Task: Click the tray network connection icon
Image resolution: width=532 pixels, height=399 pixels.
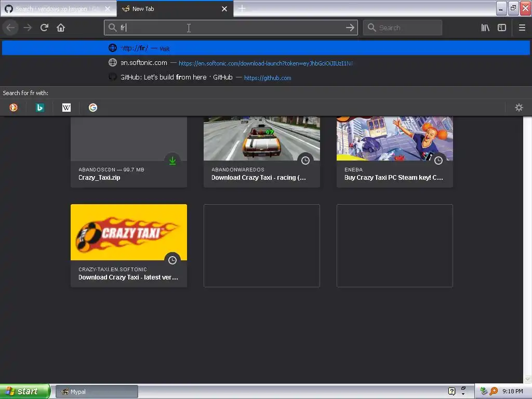Action: [x=484, y=391]
